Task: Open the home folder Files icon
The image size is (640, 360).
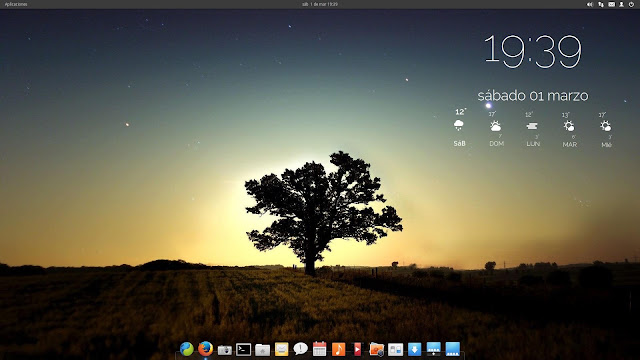Action: pyautogui.click(x=262, y=350)
